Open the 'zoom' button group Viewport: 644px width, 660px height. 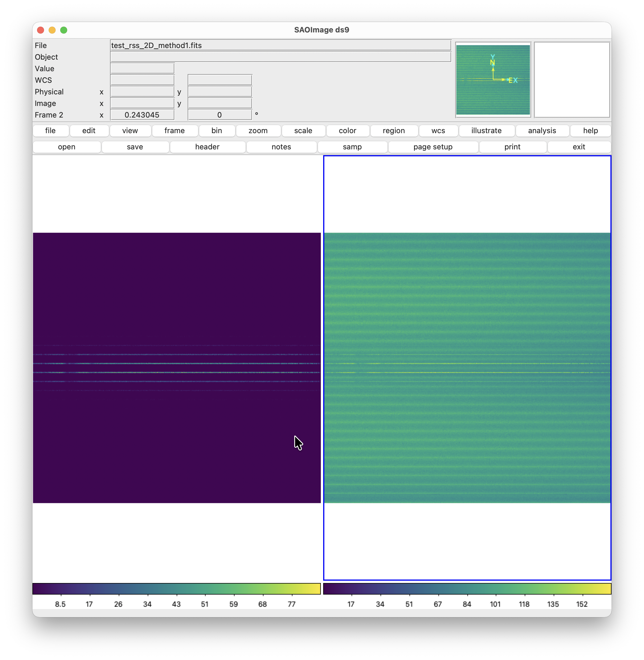click(258, 131)
